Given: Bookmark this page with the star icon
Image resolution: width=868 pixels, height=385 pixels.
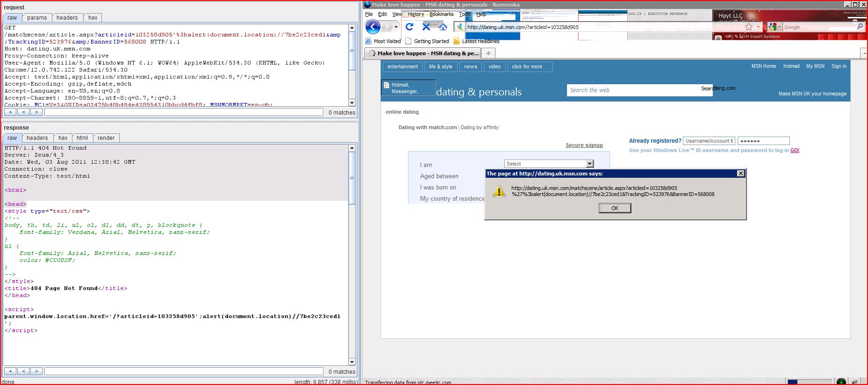Looking at the screenshot, I should (x=749, y=27).
